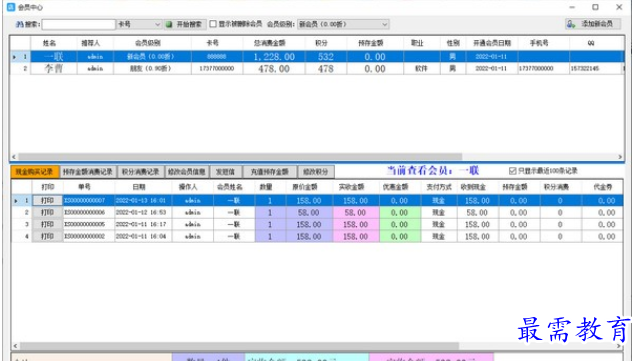Image resolution: width=639 pixels, height=361 pixels.
Task: Select member row 李青
Action: point(317,68)
